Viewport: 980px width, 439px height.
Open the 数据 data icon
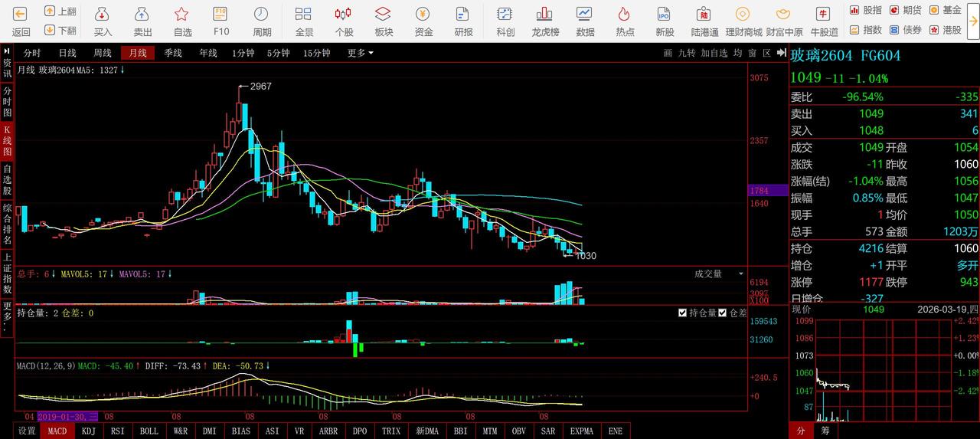pyautogui.click(x=585, y=14)
